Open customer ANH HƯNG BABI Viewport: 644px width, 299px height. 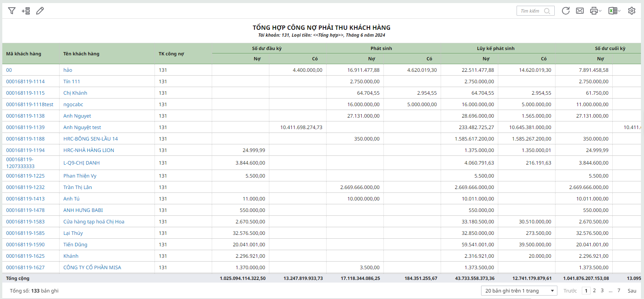point(83,210)
